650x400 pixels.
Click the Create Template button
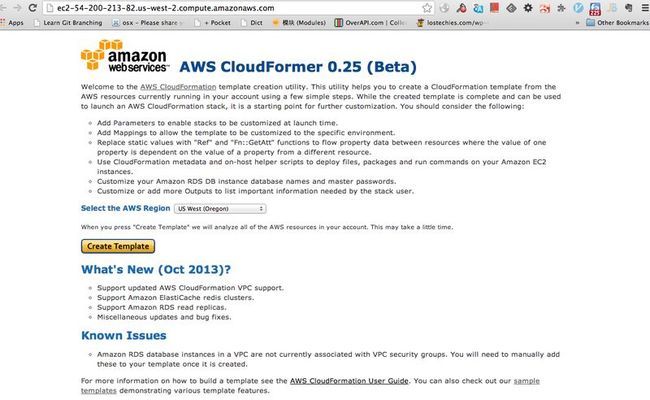(x=118, y=246)
